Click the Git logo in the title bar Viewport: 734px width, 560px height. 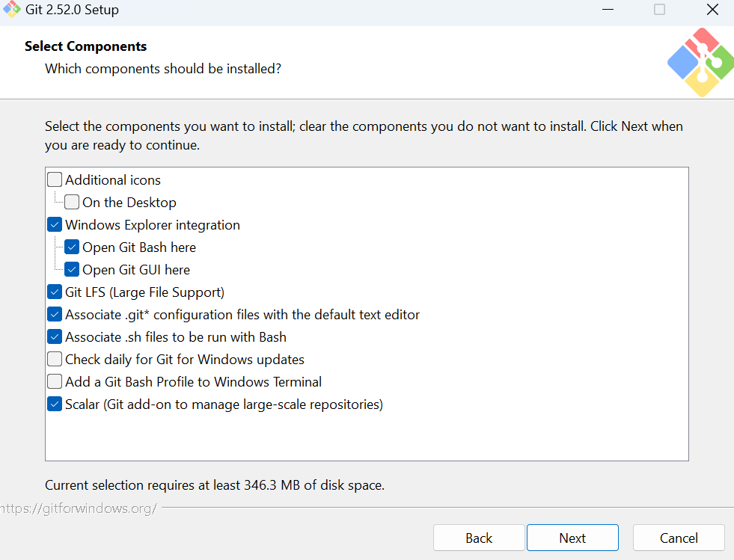[11, 10]
